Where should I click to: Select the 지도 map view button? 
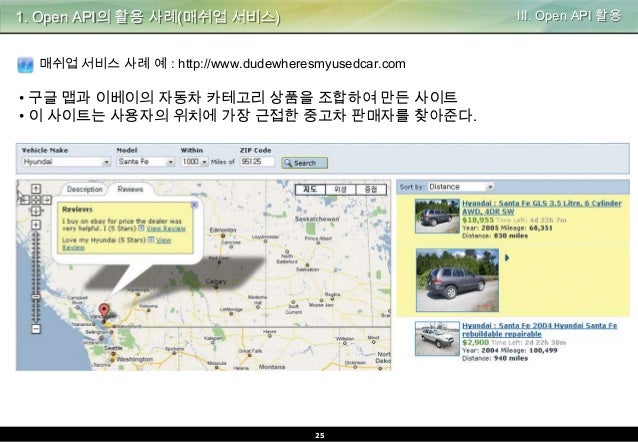point(310,189)
